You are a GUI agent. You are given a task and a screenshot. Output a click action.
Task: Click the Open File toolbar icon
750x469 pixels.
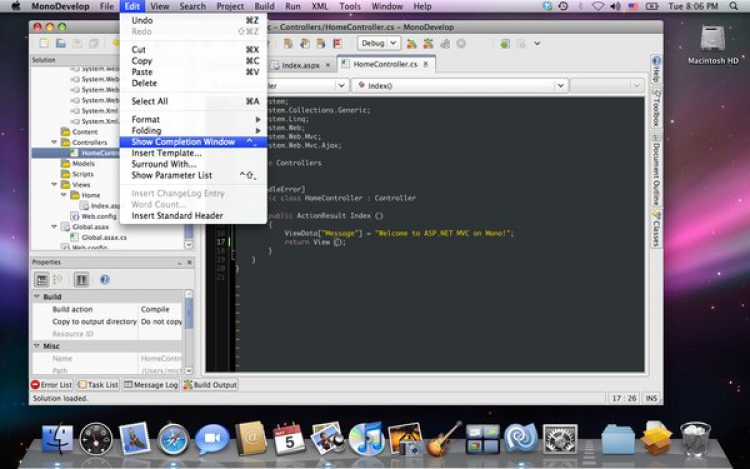[x=62, y=44]
